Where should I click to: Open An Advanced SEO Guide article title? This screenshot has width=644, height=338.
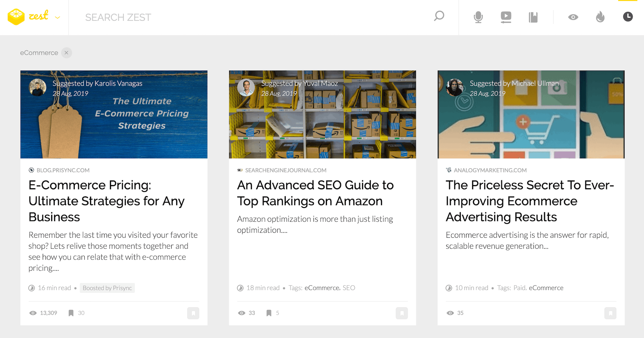(315, 193)
